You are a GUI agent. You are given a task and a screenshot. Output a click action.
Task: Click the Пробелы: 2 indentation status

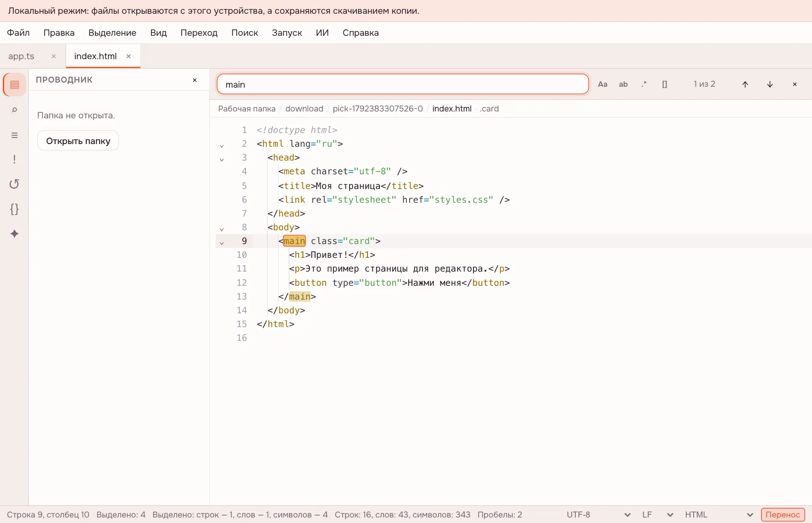tap(500, 515)
